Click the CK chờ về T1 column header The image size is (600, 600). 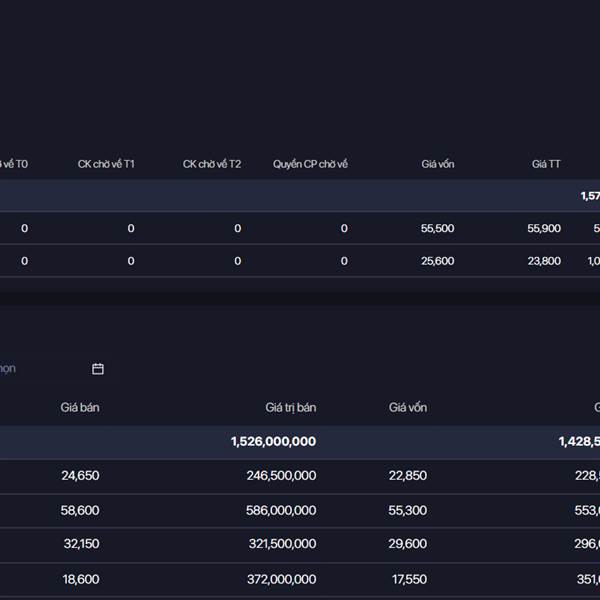click(106, 164)
